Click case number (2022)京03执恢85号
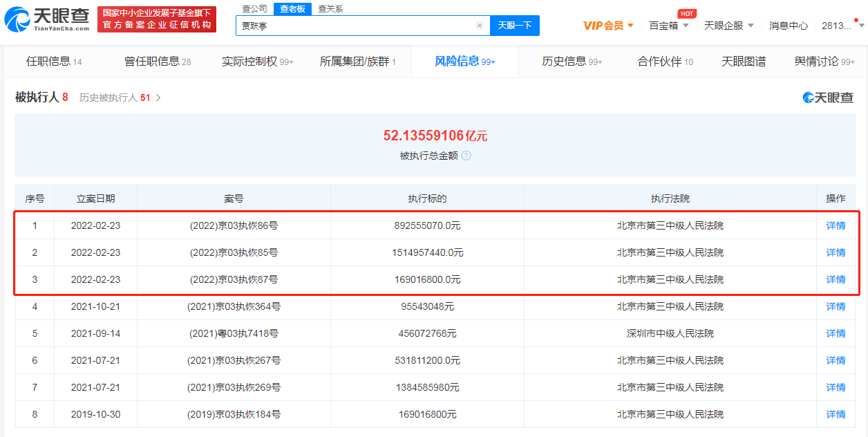Screen dimensions: 868x437 point(234,252)
